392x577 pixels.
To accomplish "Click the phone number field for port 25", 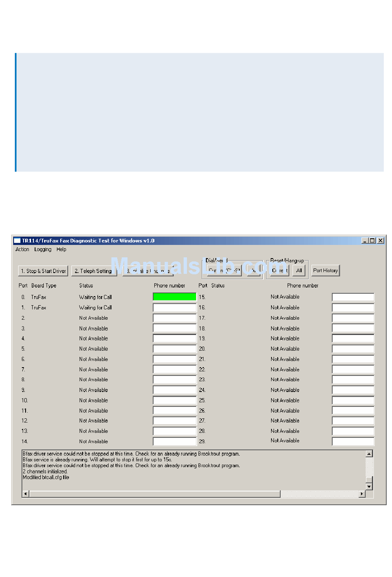I will (x=353, y=400).
